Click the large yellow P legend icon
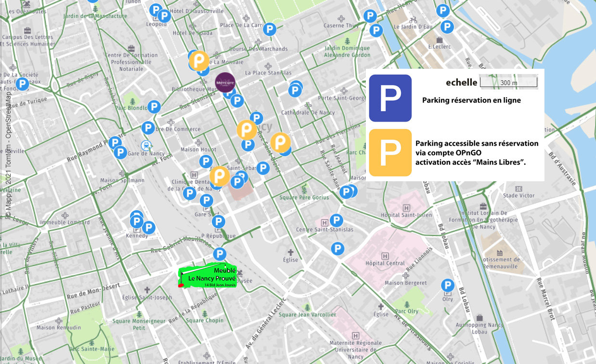596x364 pixels. [390, 153]
